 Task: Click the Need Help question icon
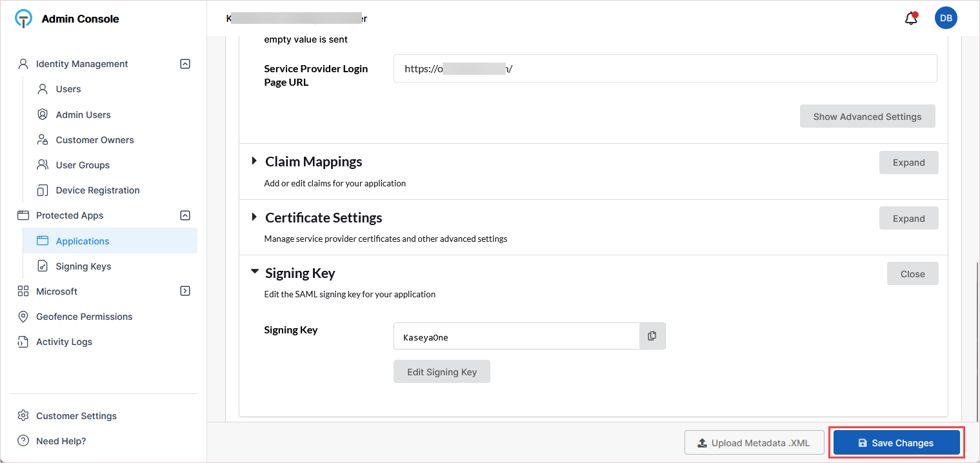click(x=24, y=441)
